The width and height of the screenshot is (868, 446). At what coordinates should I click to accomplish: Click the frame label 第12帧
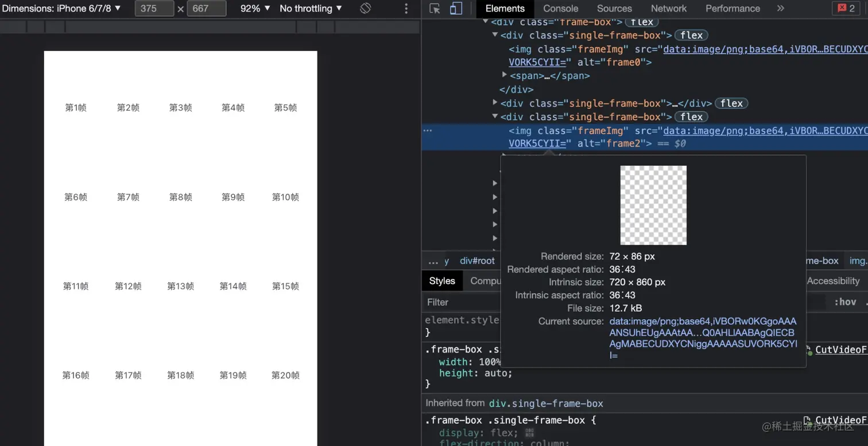[128, 286]
